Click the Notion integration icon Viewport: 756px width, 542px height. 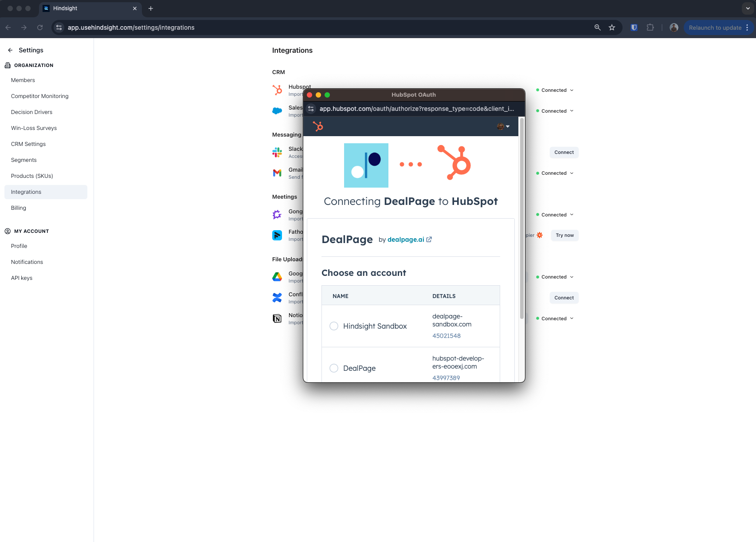click(x=277, y=318)
